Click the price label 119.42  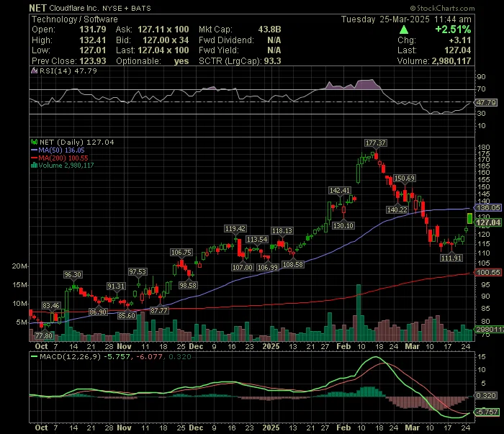click(x=235, y=228)
